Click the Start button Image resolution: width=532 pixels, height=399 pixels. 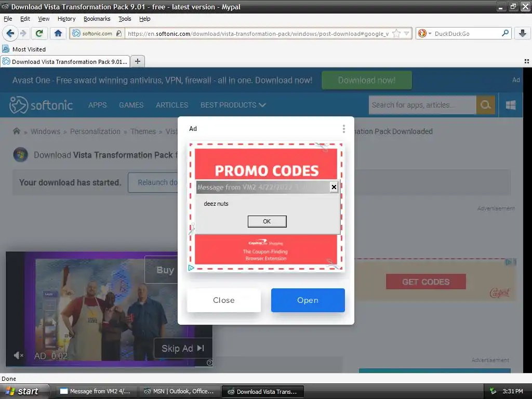pyautogui.click(x=23, y=392)
